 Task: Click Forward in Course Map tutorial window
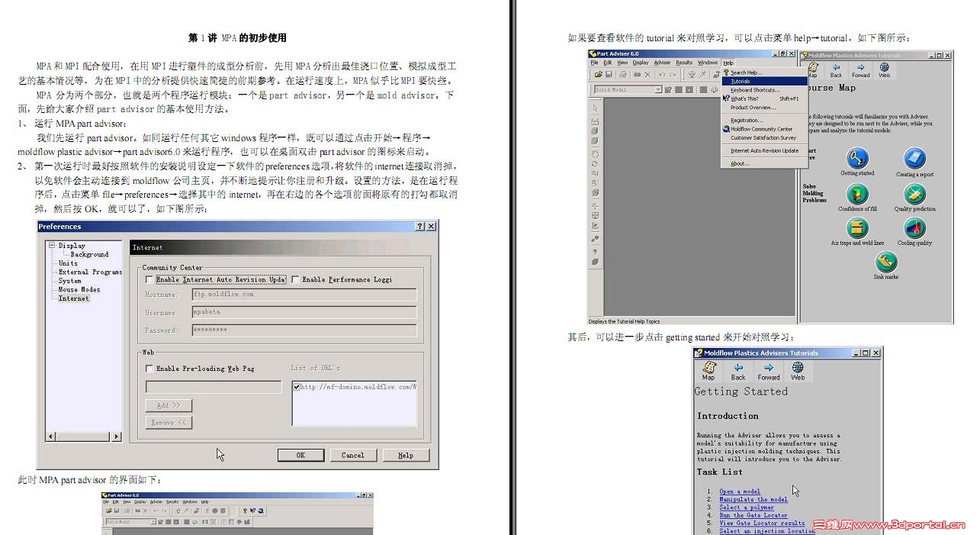[860, 70]
